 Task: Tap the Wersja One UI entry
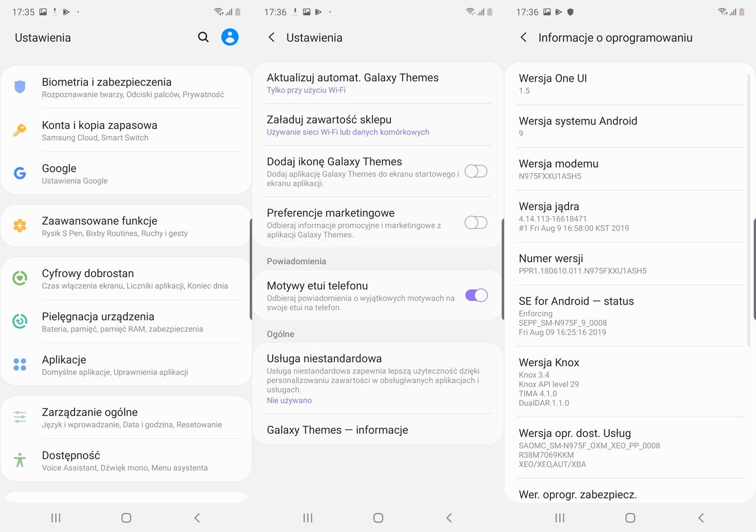pos(630,84)
